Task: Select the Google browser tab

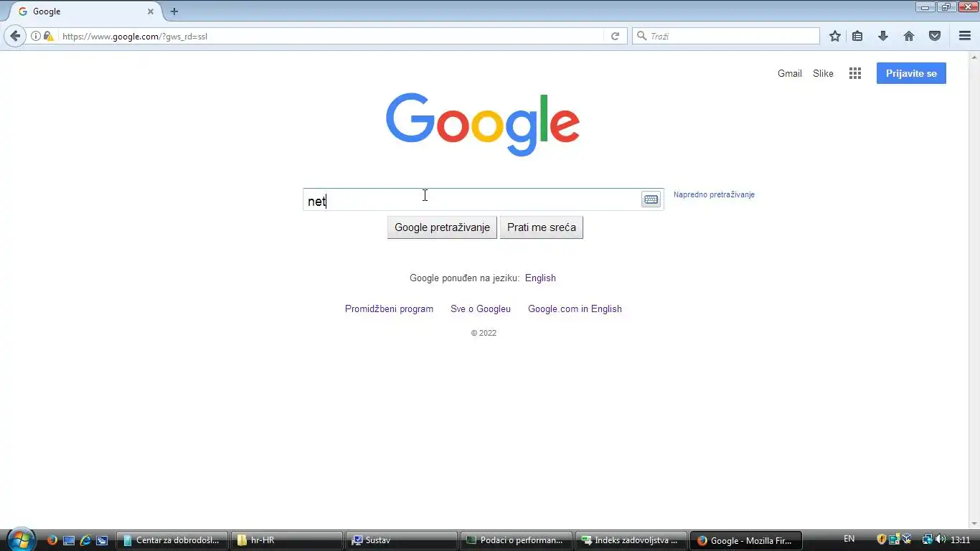Action: pos(85,11)
